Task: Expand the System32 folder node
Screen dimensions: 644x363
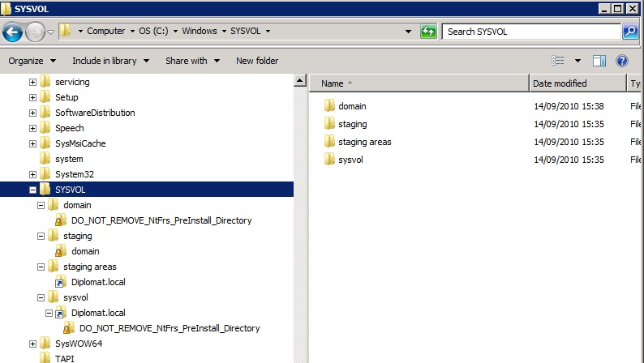Action: (x=33, y=174)
